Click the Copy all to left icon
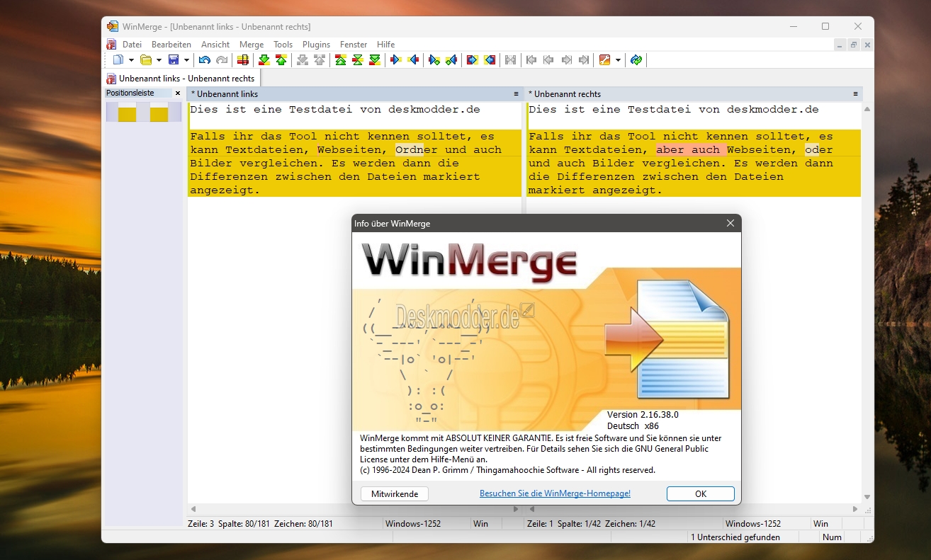The image size is (931, 560). coord(490,60)
